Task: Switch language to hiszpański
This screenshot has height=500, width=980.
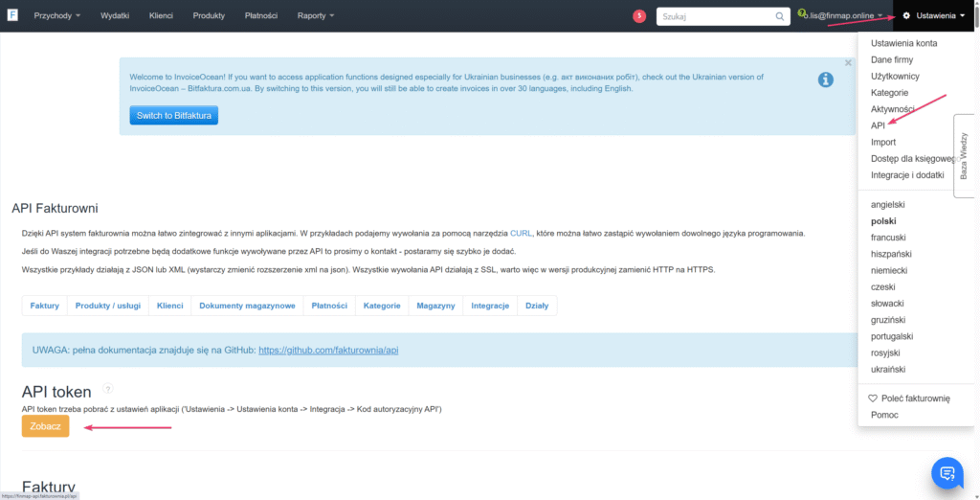Action: tap(891, 254)
